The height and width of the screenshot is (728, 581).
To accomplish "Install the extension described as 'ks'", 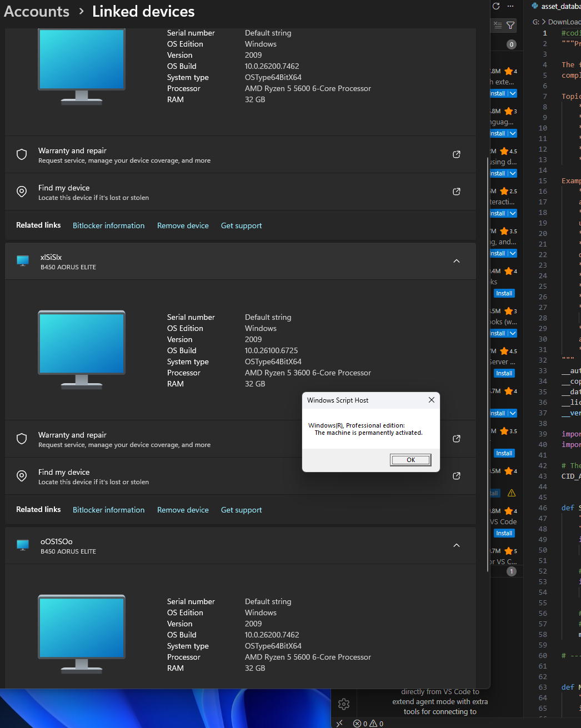I will 504,293.
